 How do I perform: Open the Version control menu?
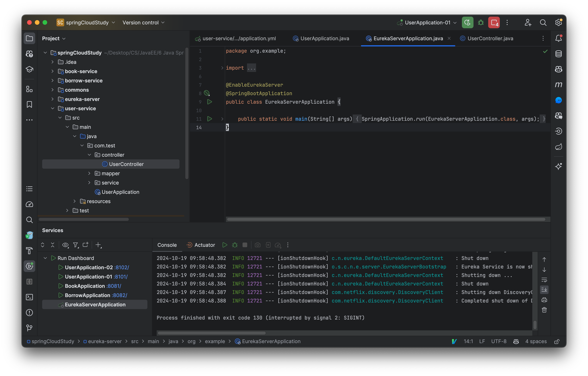(144, 22)
